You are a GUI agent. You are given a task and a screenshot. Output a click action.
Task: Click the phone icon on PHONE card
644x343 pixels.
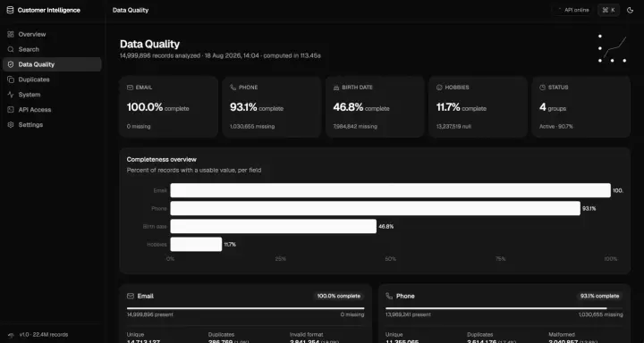[x=233, y=88]
